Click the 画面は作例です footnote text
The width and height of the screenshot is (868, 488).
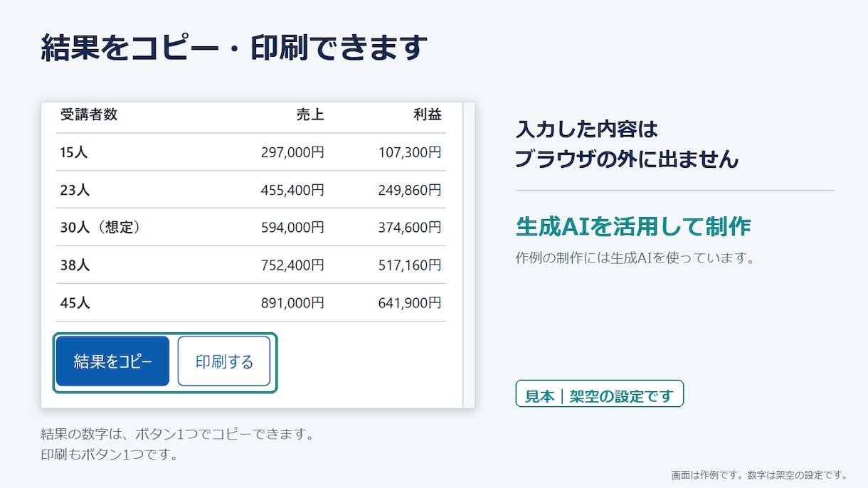[709, 475]
